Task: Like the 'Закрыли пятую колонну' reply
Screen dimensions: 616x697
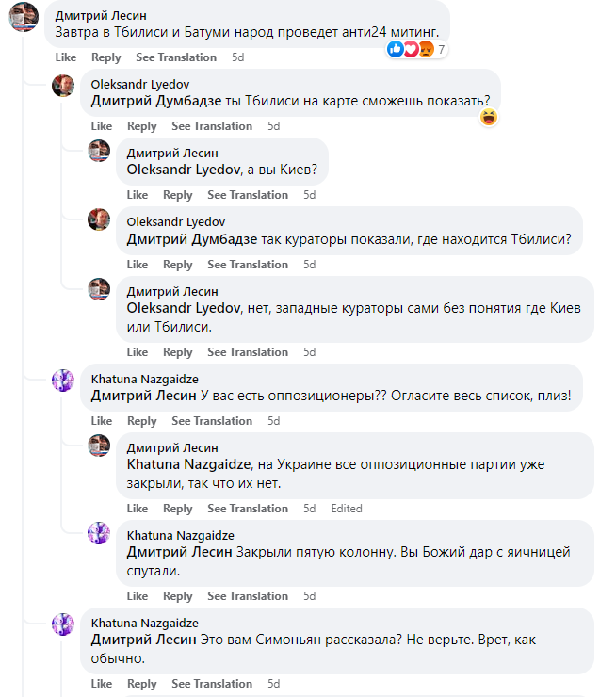Action: (x=138, y=596)
